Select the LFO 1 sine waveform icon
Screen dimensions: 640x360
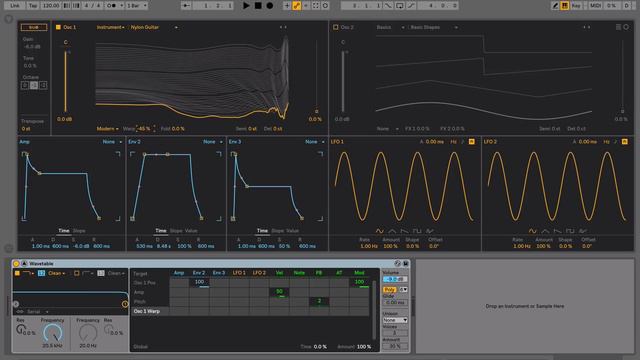380,231
